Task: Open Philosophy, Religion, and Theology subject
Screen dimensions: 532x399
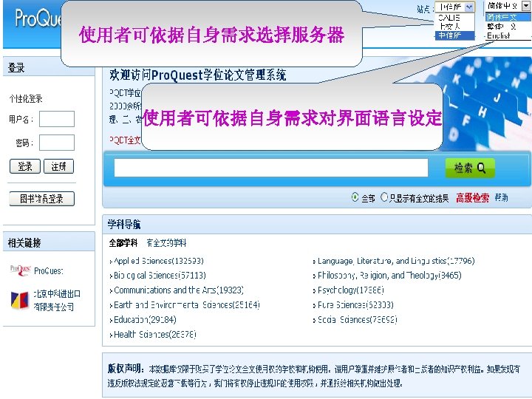Action: click(x=389, y=276)
